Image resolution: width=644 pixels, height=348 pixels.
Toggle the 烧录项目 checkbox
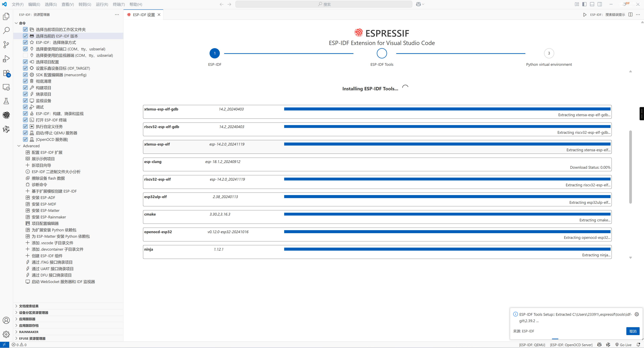pos(25,94)
